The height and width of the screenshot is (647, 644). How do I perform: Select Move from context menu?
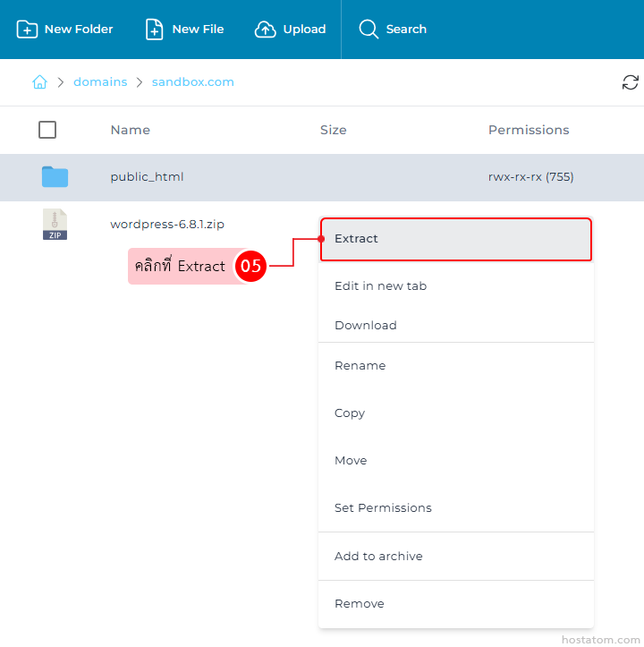(x=351, y=461)
